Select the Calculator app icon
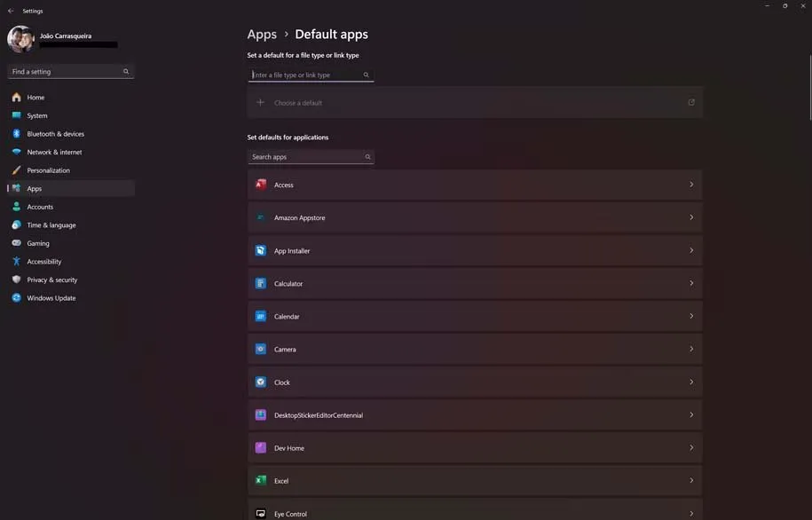This screenshot has height=520, width=812. 261,284
